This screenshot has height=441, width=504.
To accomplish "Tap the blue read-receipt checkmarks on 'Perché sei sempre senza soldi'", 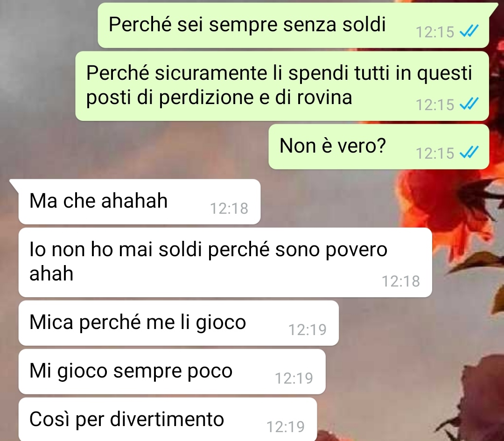I will coord(469,31).
